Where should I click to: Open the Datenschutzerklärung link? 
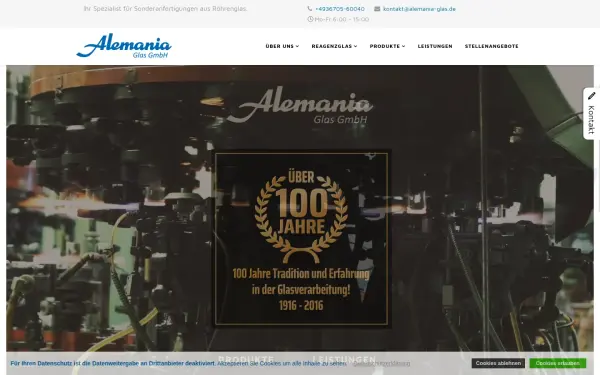(382, 364)
